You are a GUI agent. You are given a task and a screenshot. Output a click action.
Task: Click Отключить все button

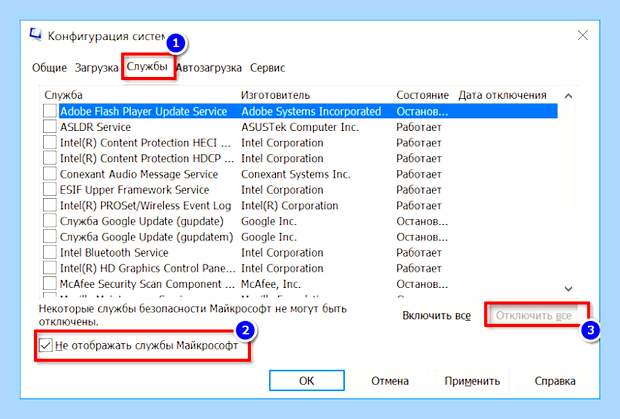[x=533, y=315]
